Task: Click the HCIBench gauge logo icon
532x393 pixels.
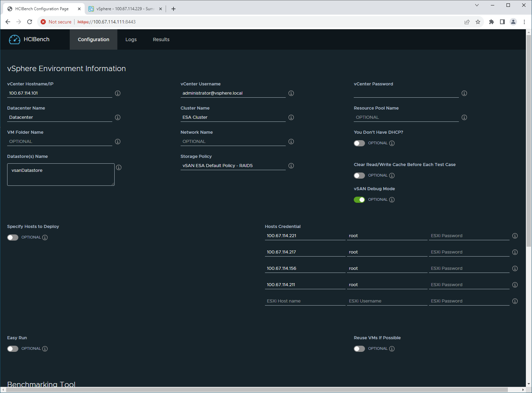Action: (15, 39)
